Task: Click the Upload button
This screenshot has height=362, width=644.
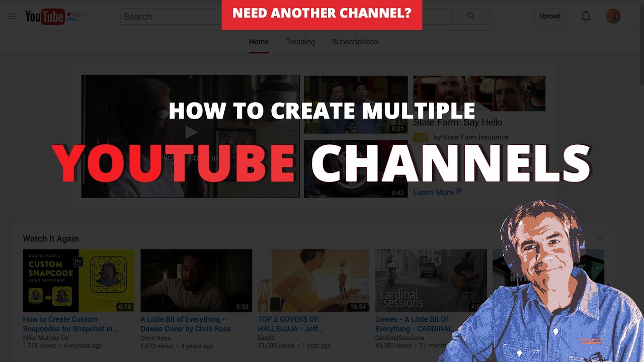Action: click(x=550, y=16)
